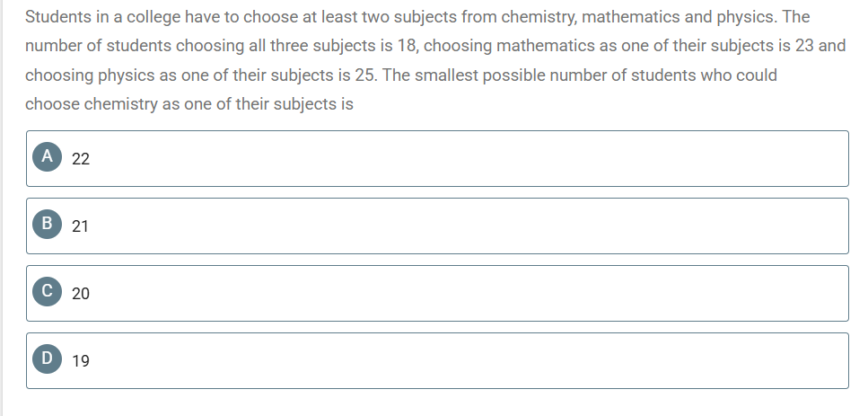Click the circular C option badge
This screenshot has width=868, height=416.
click(x=47, y=291)
